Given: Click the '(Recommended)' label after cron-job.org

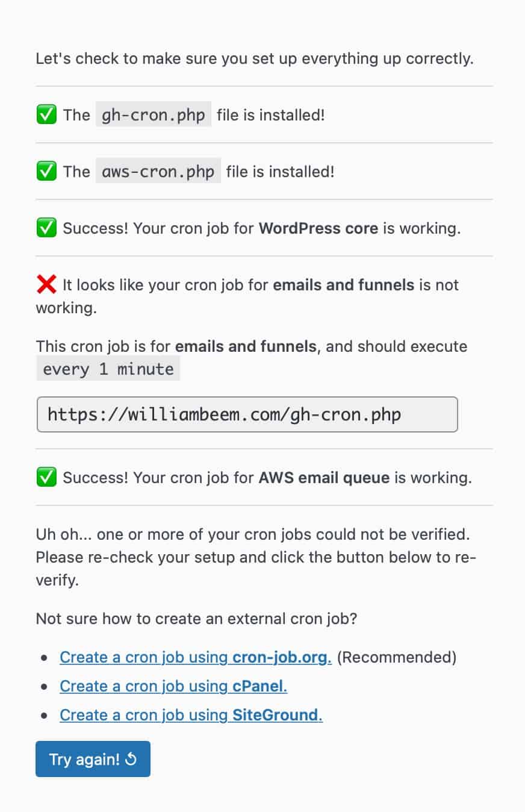Looking at the screenshot, I should point(397,657).
